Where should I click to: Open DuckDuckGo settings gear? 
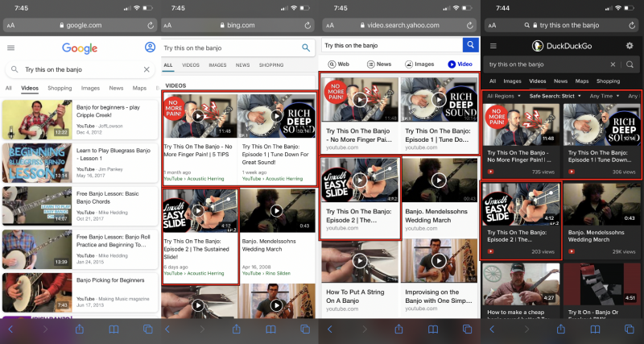630,47
